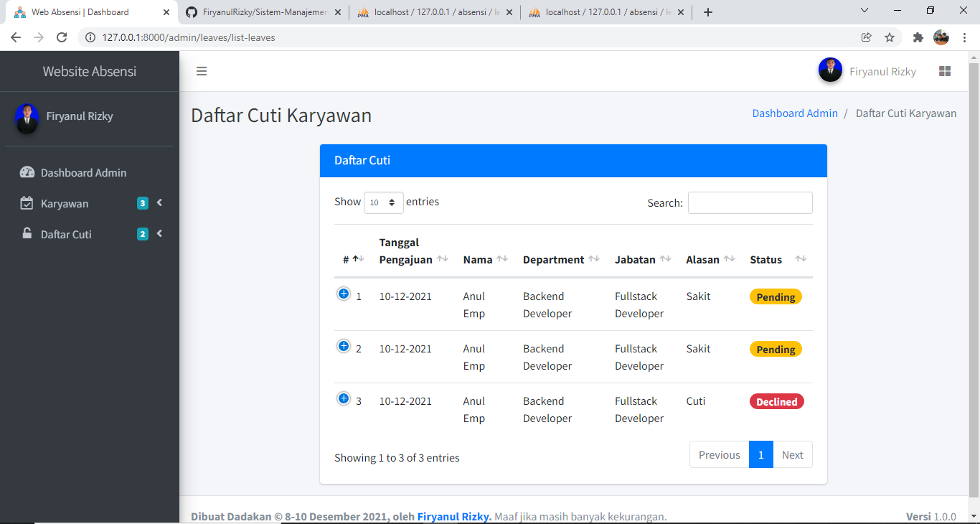Select page 1 in pagination
The height and width of the screenshot is (524, 980).
pos(760,454)
